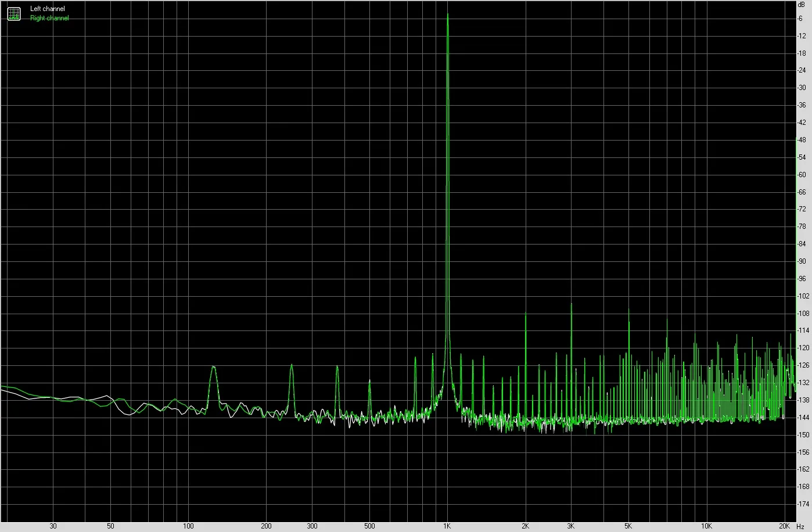
Task: Click the "500" frequency axis label
Action: click(x=369, y=526)
